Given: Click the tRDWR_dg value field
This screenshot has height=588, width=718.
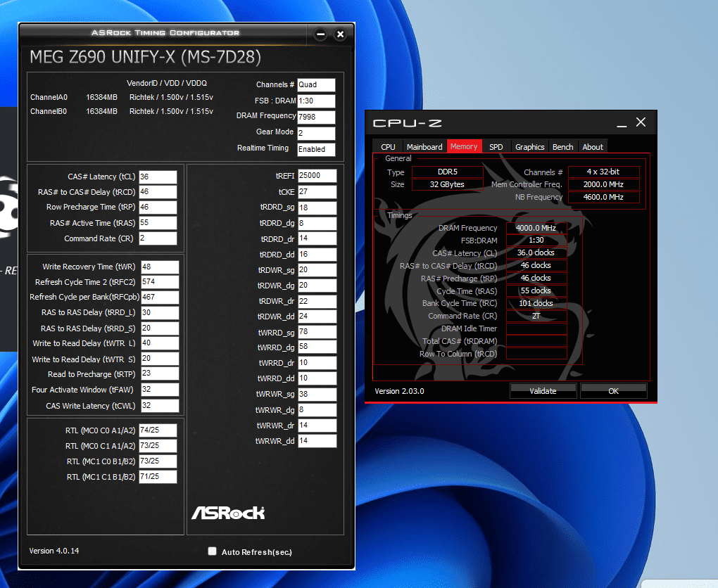Looking at the screenshot, I should coord(317,285).
